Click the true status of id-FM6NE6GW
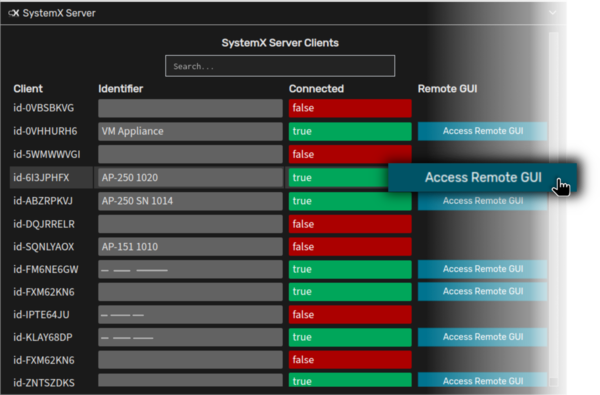Viewport: 600px width, 395px height. click(x=350, y=269)
